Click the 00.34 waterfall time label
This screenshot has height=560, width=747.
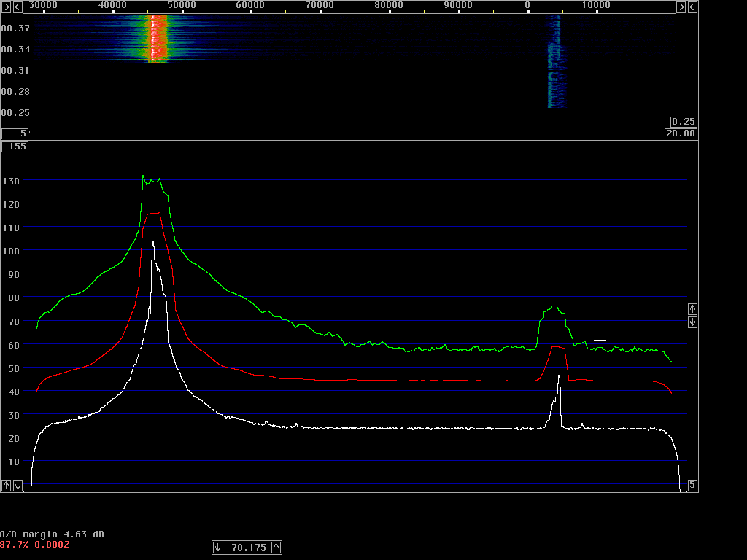click(15, 50)
